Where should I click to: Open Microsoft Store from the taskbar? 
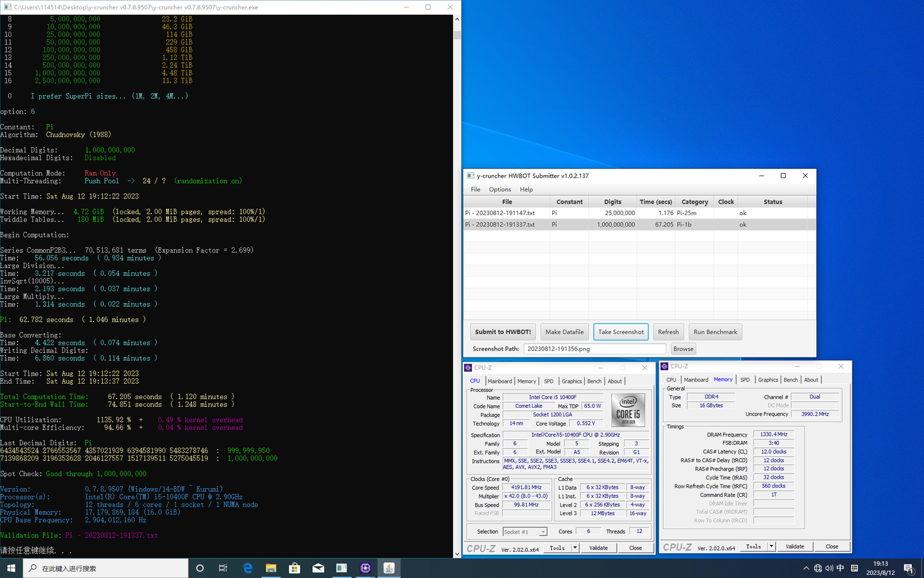point(295,568)
